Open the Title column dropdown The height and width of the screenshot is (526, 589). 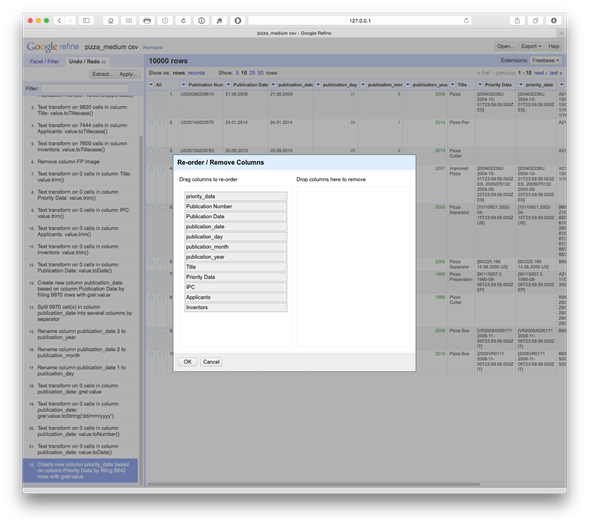pyautogui.click(x=453, y=85)
